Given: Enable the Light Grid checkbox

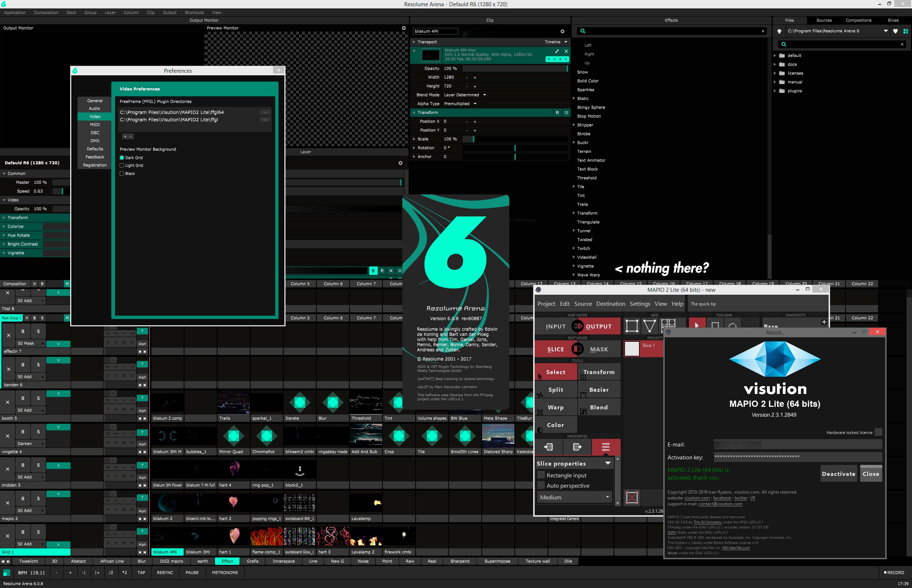Looking at the screenshot, I should point(122,165).
